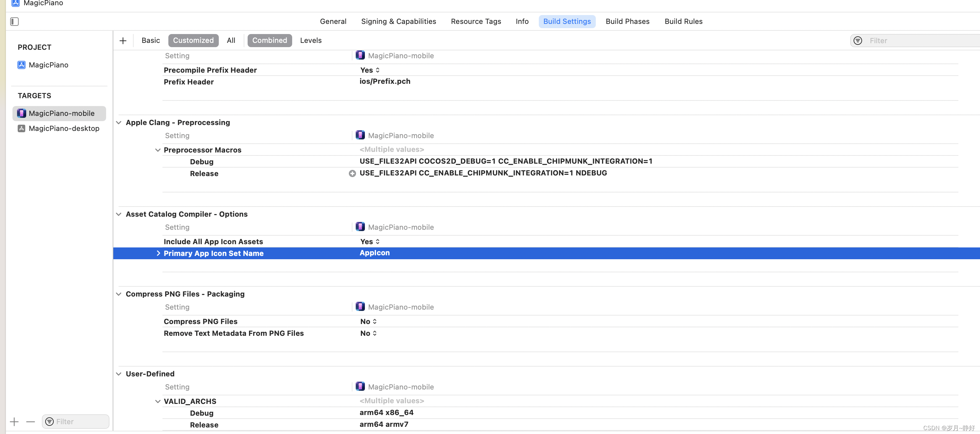
Task: Open the Build Rules tab
Action: [683, 22]
